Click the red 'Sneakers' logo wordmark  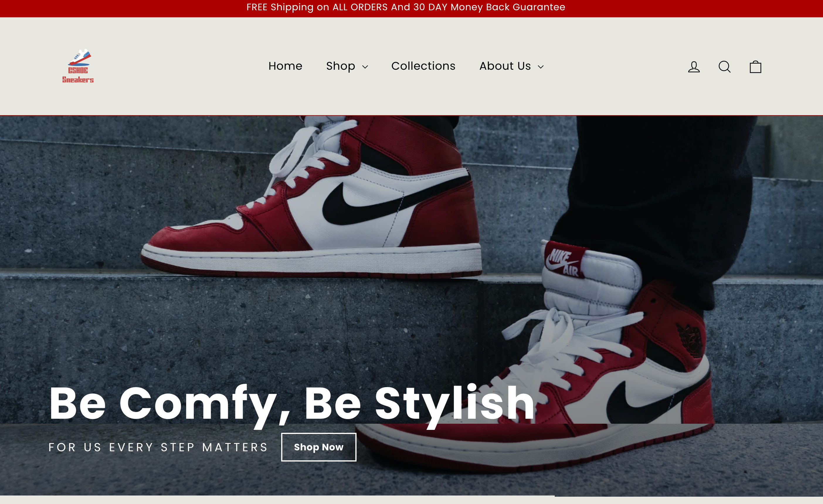(x=78, y=80)
